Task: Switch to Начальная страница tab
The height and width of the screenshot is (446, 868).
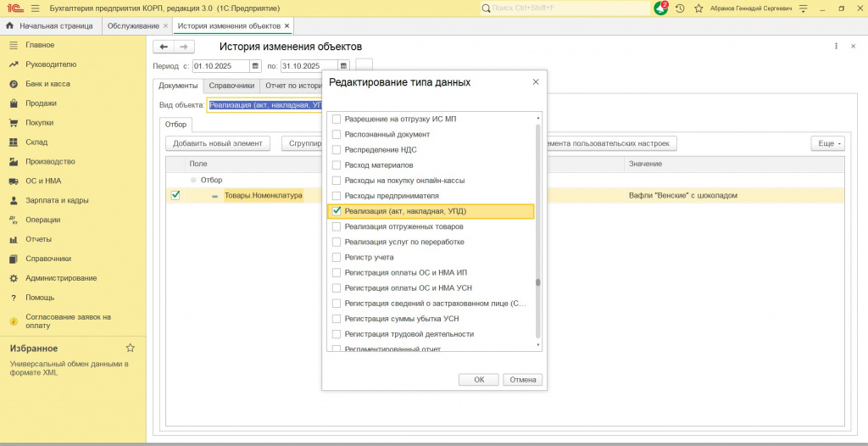Action: click(x=49, y=26)
